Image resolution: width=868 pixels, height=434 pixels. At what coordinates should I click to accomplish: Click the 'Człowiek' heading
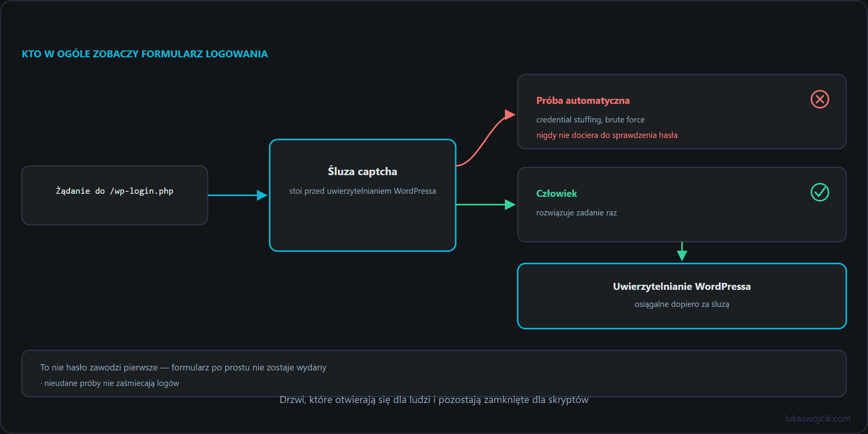[x=556, y=194]
